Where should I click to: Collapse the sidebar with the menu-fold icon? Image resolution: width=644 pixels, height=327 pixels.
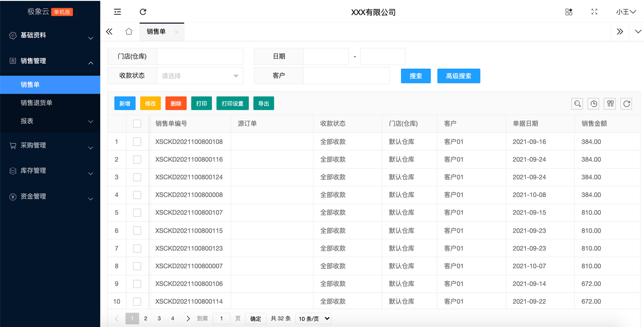click(117, 12)
